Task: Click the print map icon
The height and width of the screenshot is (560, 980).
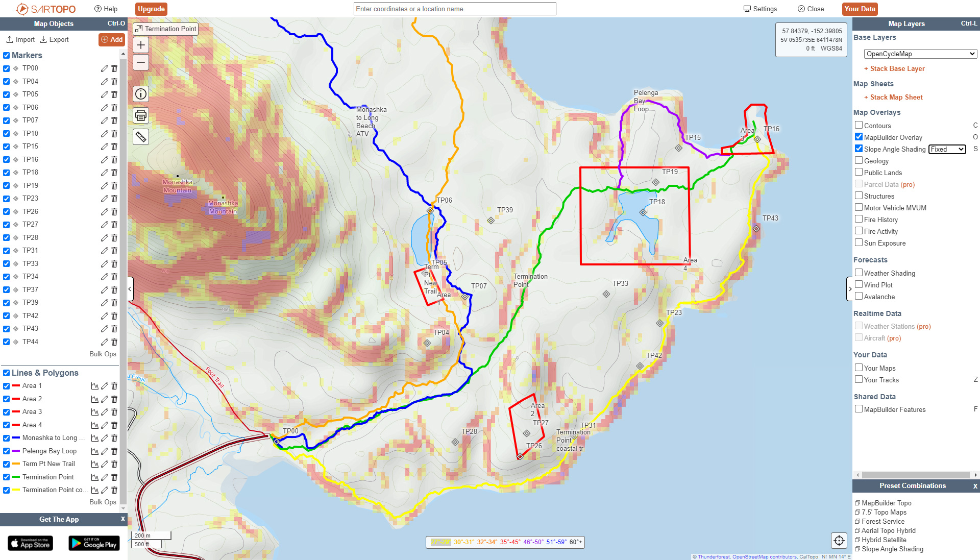Action: coord(141,115)
